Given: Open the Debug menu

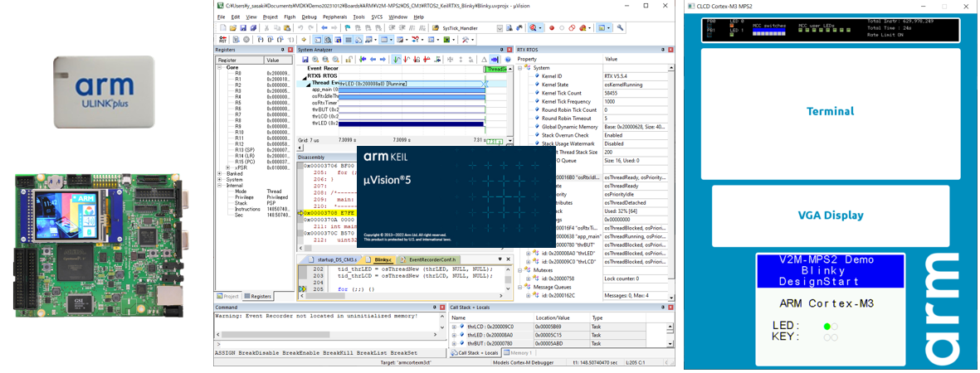Looking at the screenshot, I should click(x=309, y=17).
